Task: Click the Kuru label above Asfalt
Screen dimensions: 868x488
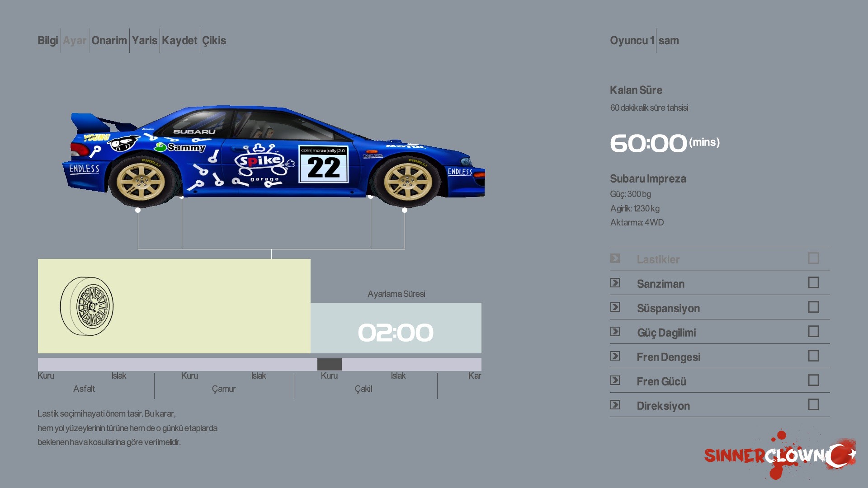Action: tap(46, 375)
